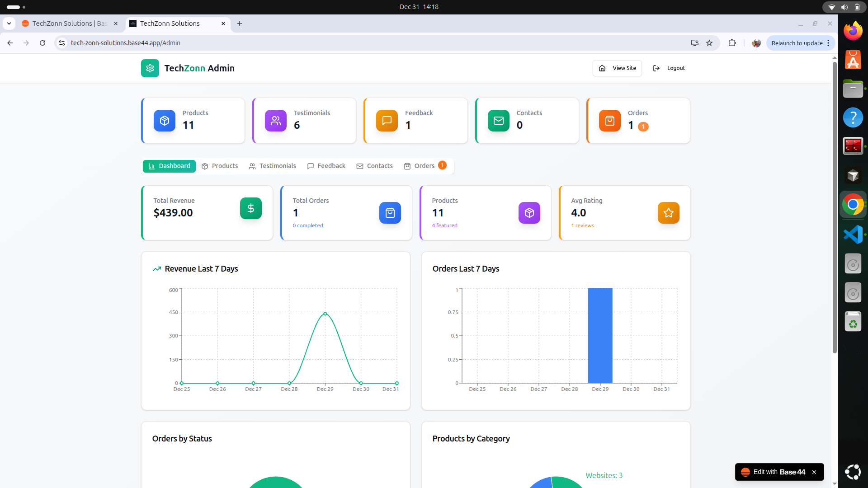Bookmark this page with the star icon
Image resolution: width=868 pixels, height=488 pixels.
click(709, 43)
